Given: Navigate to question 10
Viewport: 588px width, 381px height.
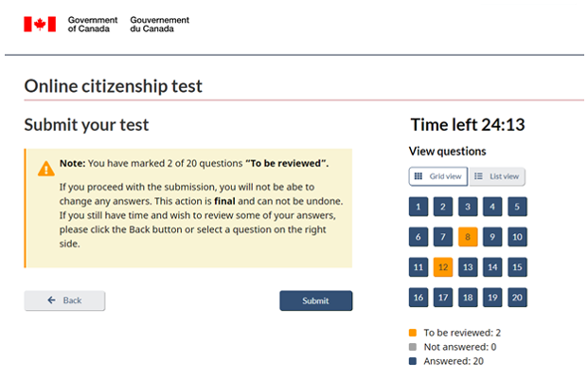Looking at the screenshot, I should 515,237.
